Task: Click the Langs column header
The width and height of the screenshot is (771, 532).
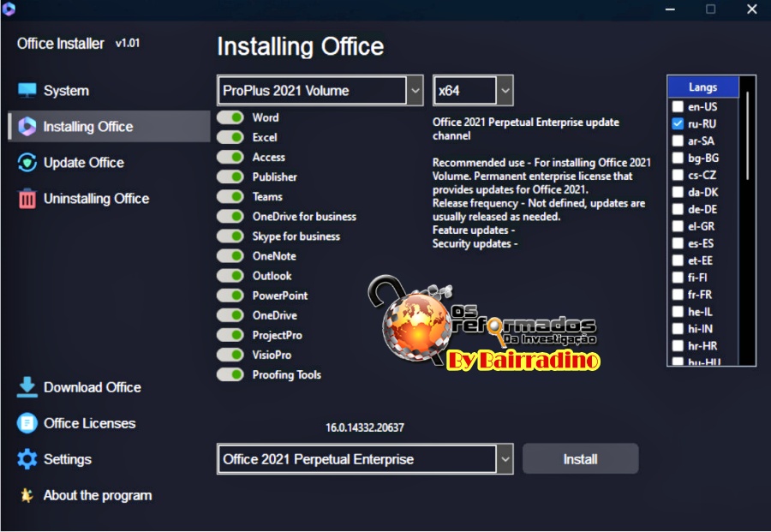Action: [x=703, y=87]
